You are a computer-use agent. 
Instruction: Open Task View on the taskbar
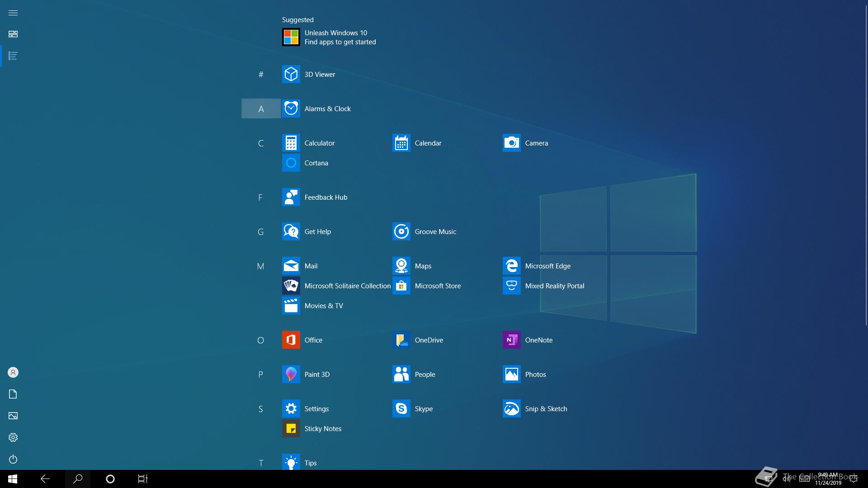click(x=143, y=479)
